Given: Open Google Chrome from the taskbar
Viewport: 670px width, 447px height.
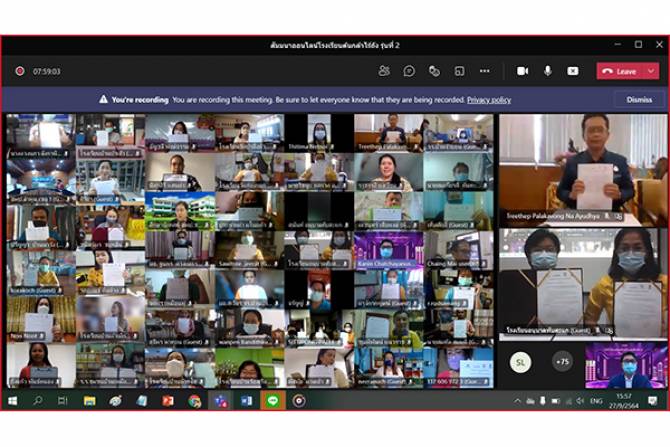Looking at the screenshot, I should pos(194,401).
